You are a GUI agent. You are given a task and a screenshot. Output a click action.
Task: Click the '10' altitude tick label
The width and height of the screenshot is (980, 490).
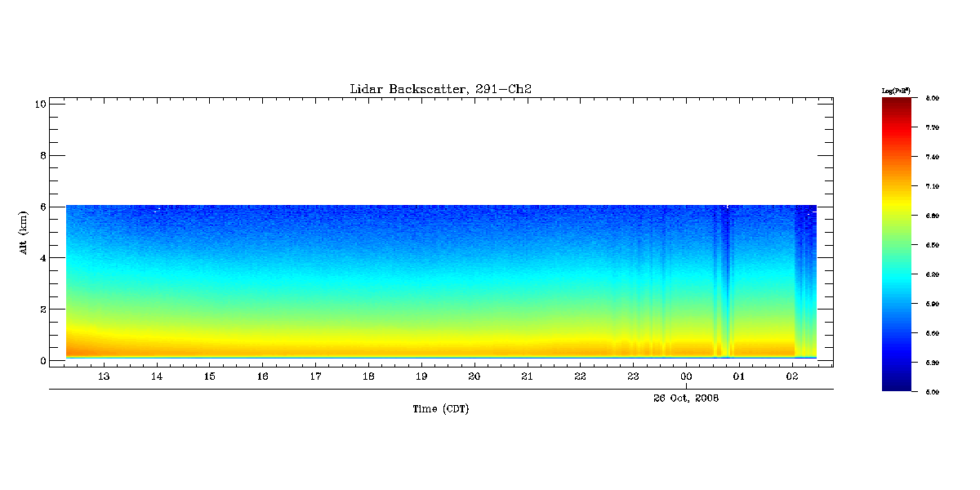coord(39,104)
